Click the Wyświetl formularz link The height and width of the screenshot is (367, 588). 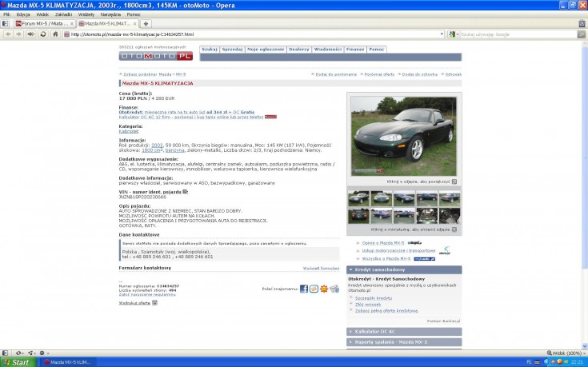[321, 269]
